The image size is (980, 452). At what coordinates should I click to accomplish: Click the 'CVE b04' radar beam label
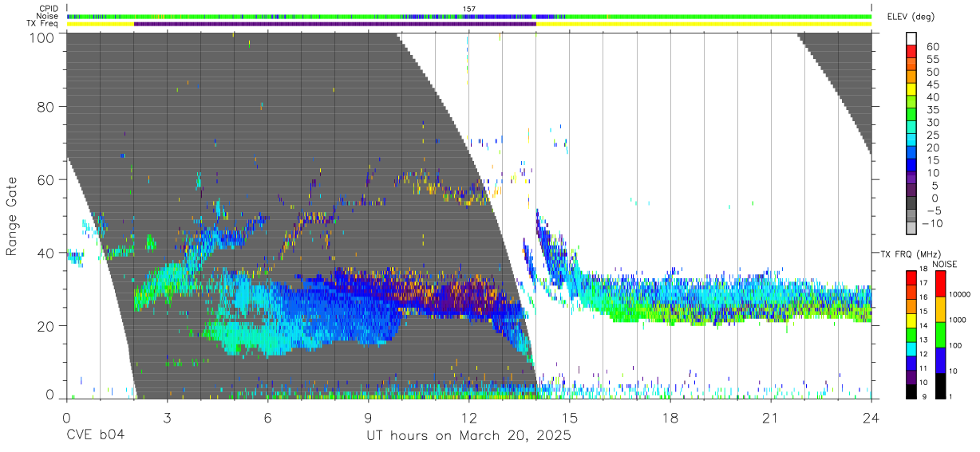(x=95, y=436)
